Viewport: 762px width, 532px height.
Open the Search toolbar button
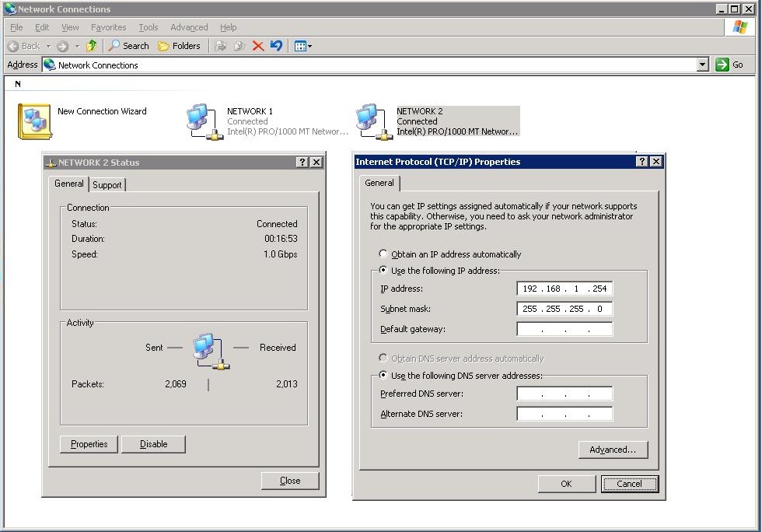click(129, 46)
